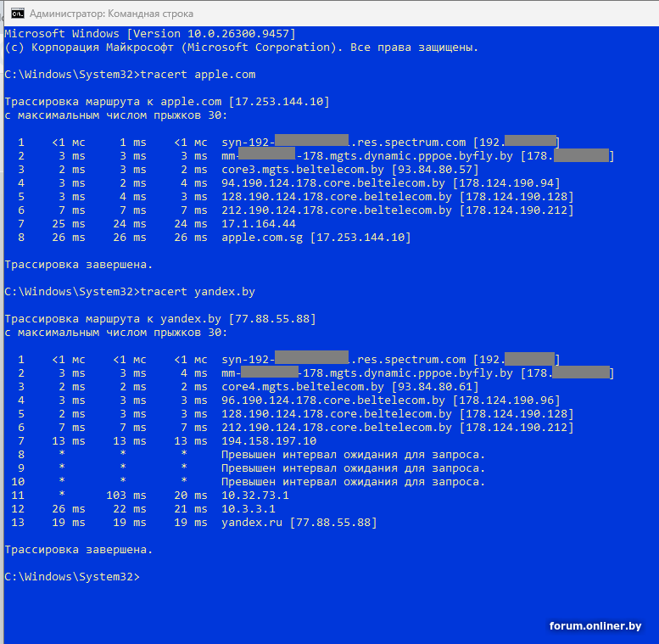
Task: Click the hop core3.mgts.beltelecom.by
Action: click(303, 170)
